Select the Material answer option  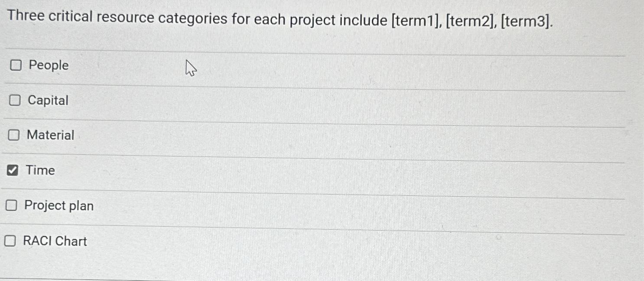click(50, 135)
